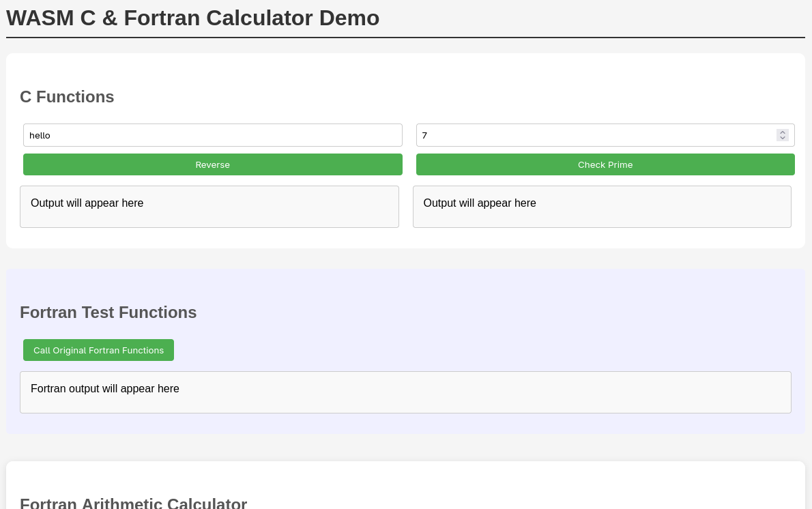Click the down arrow on the number spinner
Viewport: 812px width, 509px height.
782,139
